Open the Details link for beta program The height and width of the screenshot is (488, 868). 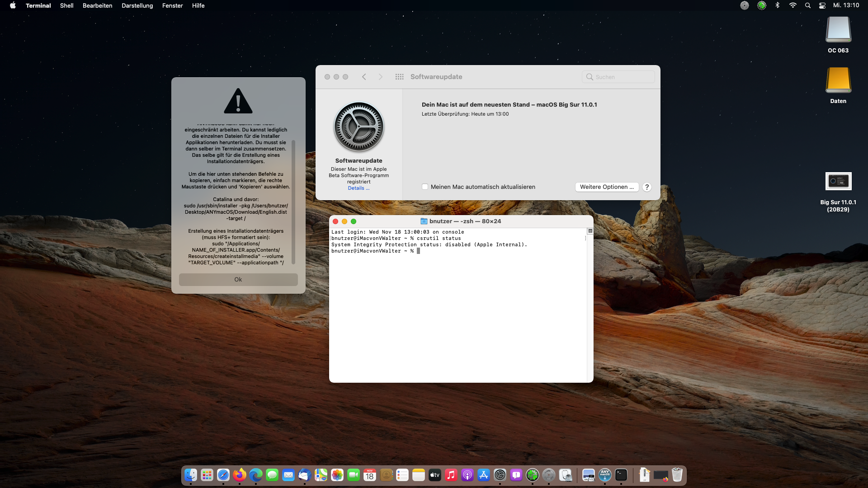(359, 188)
